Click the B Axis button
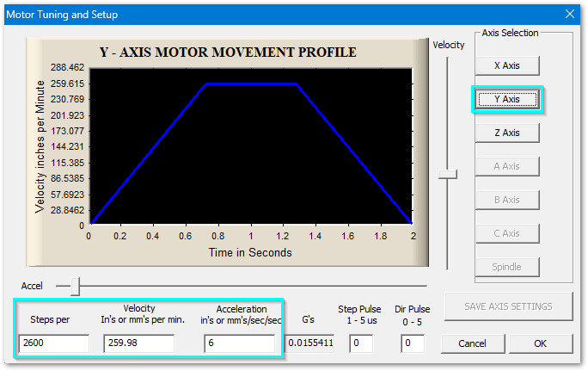Image resolution: width=588 pixels, height=371 pixels. pos(507,200)
